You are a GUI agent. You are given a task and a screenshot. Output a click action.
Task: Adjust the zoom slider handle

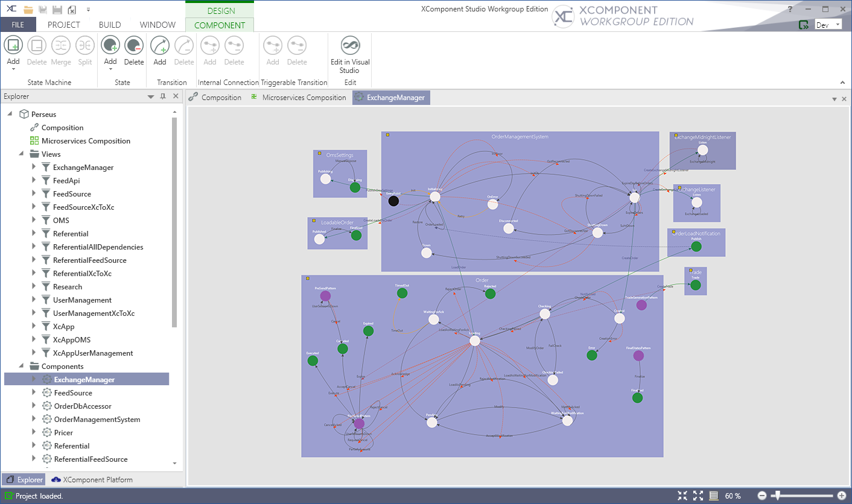[x=778, y=496]
